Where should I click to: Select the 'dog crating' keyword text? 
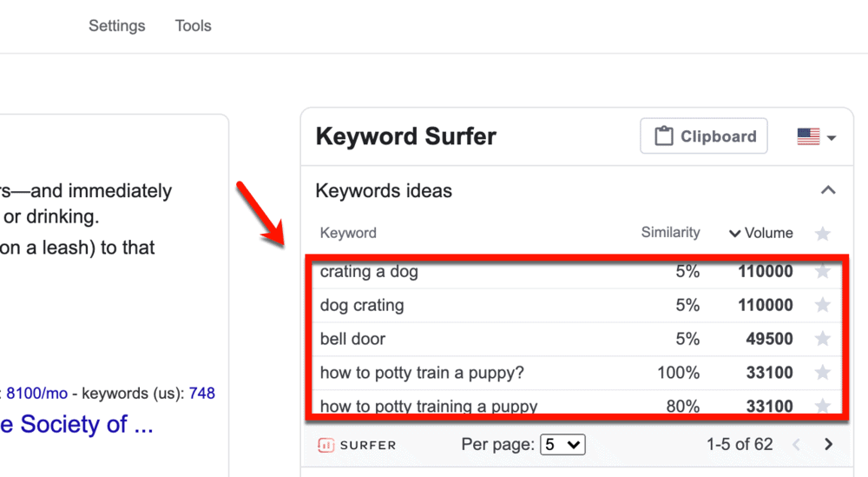click(362, 305)
